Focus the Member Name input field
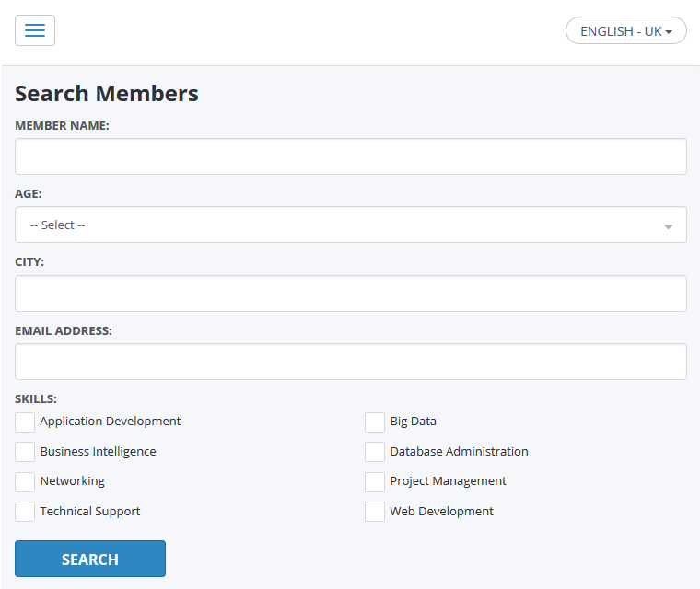Screen dimensions: 700x589 click(x=350, y=156)
